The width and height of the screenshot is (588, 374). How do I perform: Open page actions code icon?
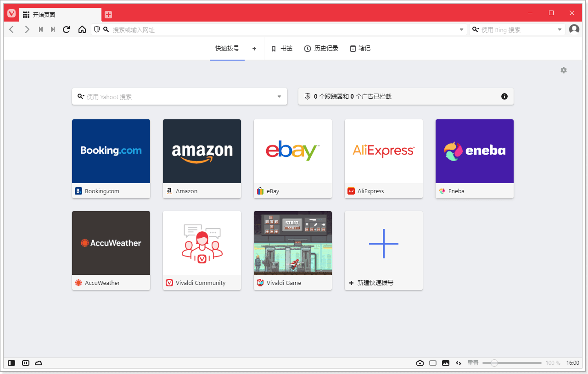[459, 363]
